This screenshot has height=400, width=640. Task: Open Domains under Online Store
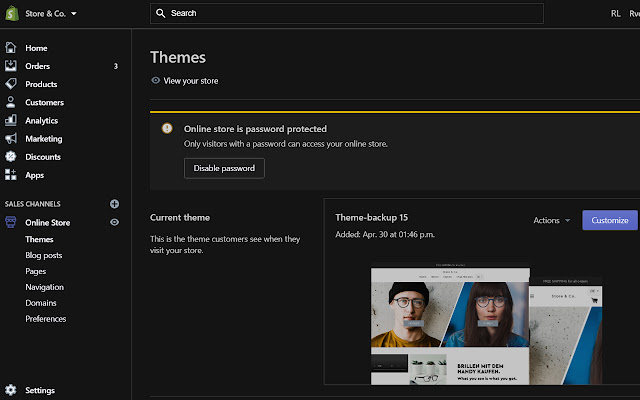pyautogui.click(x=41, y=303)
